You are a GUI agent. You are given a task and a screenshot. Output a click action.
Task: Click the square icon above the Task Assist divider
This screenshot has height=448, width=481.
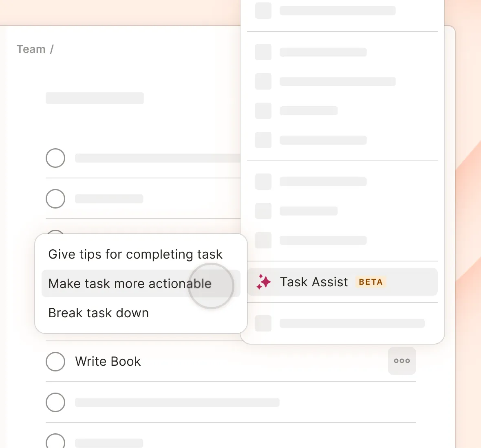(263, 240)
